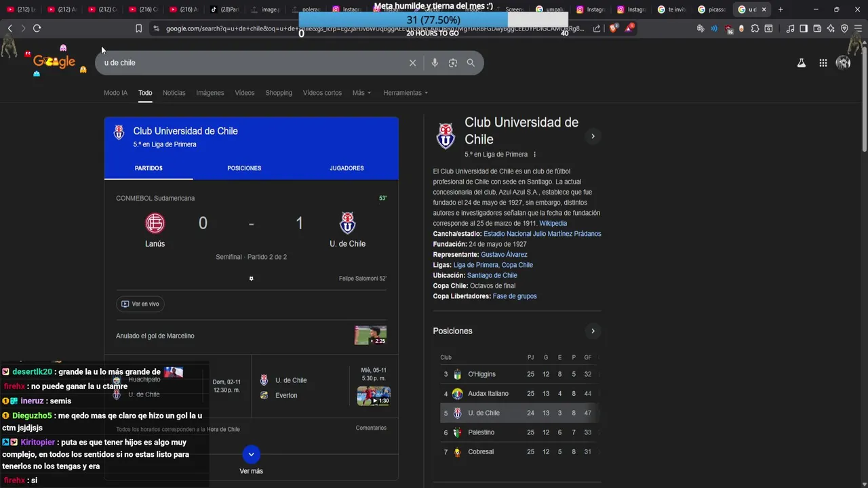Select the O'Higgins row in standings
This screenshot has height=488, width=868.
[x=519, y=374]
